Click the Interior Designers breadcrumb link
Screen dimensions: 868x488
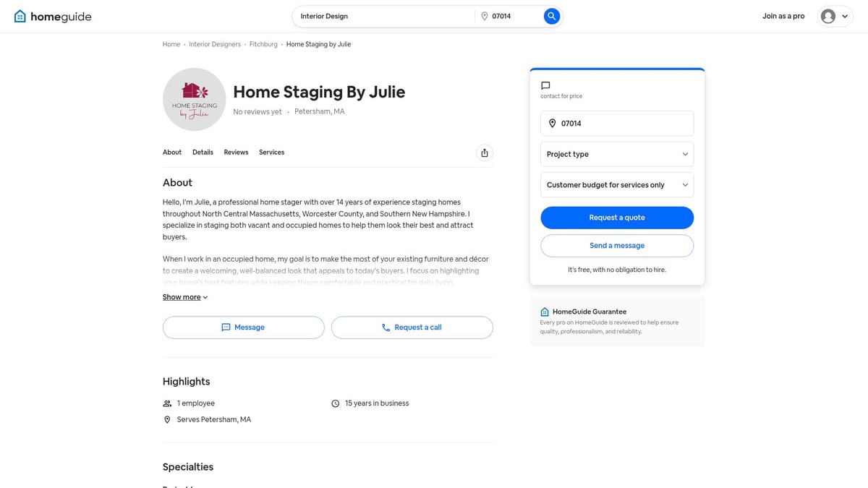(215, 44)
